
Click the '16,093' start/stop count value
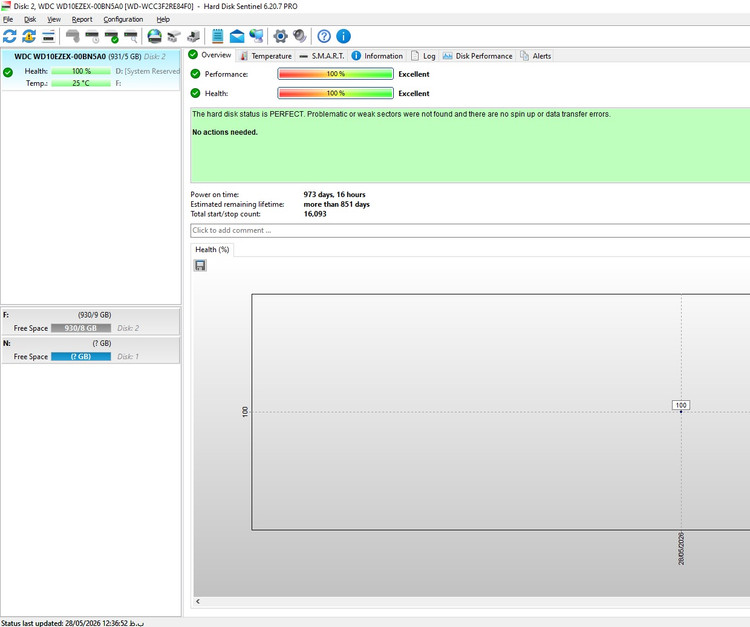tap(315, 214)
